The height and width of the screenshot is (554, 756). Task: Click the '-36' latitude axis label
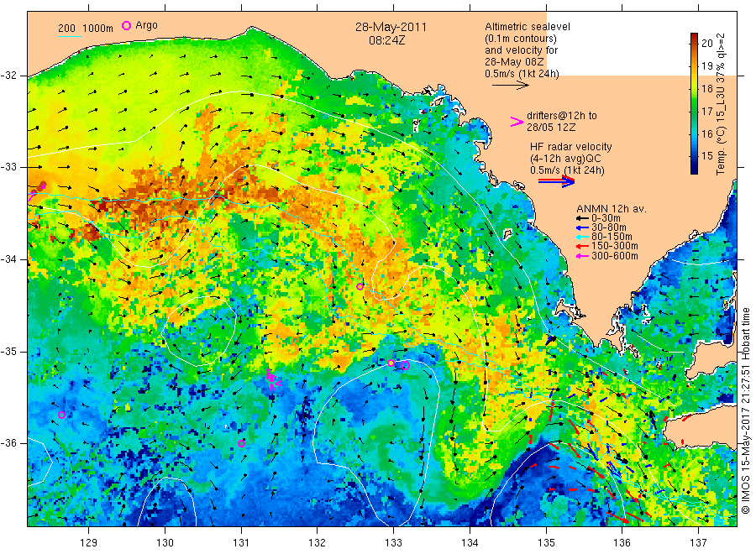click(x=8, y=443)
